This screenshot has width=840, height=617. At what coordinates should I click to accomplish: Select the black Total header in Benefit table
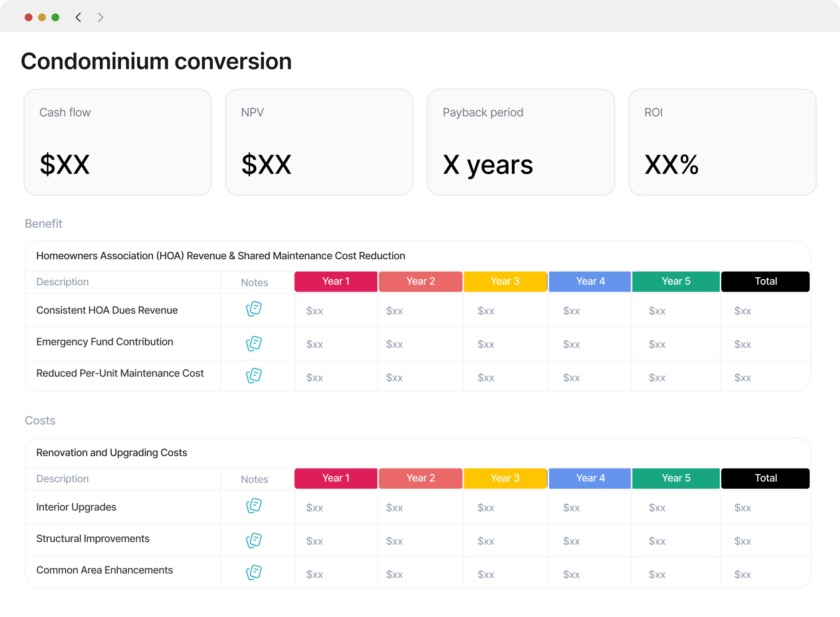[765, 282]
